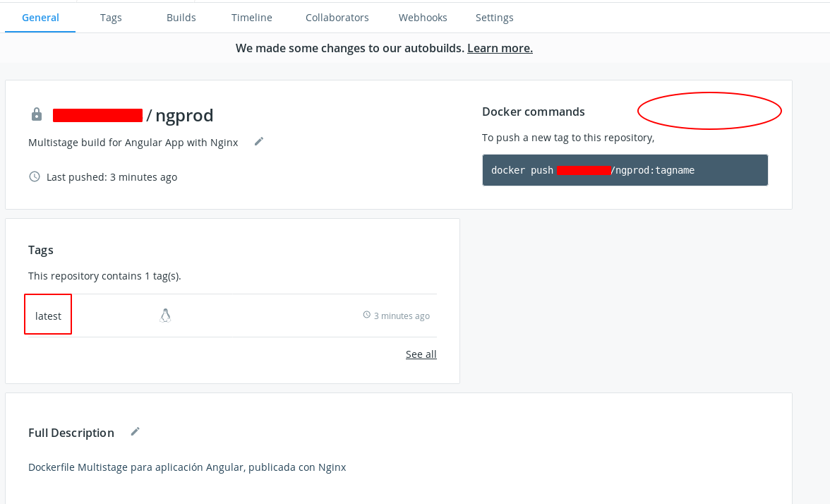Follow the Learn more autobuilds link

[500, 48]
